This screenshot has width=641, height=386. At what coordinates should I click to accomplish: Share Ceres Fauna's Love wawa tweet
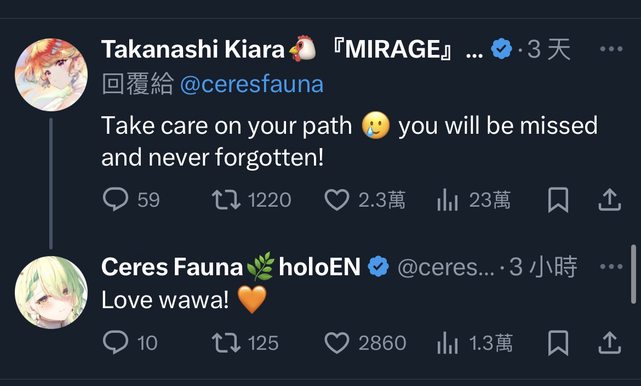(x=610, y=343)
